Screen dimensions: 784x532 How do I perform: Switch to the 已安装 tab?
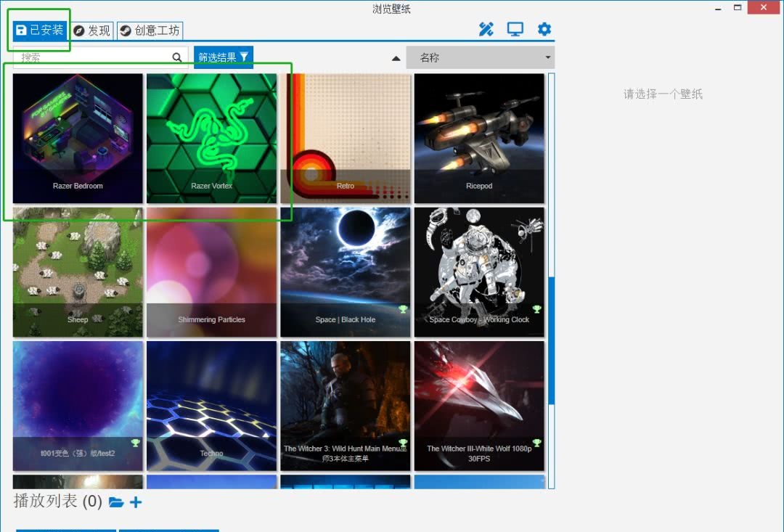[x=40, y=30]
